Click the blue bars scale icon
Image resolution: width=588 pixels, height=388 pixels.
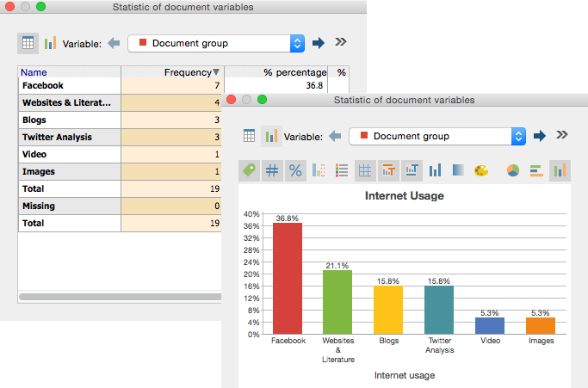coord(435,170)
